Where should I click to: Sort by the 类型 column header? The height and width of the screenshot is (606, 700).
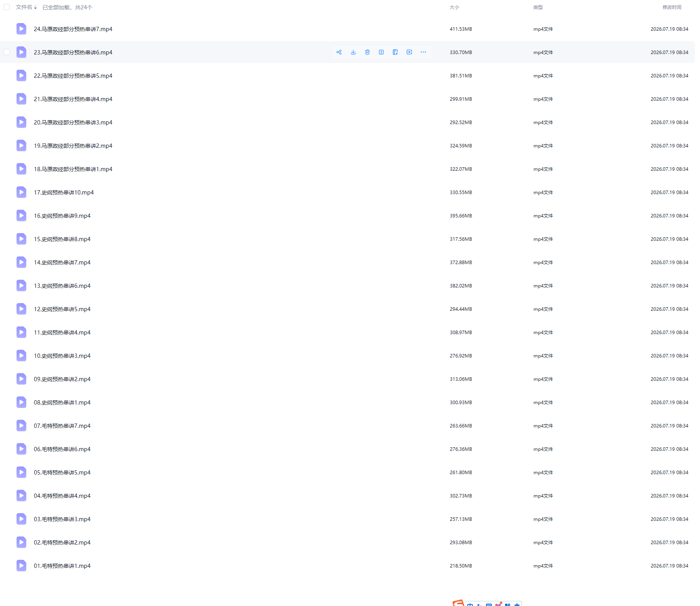pos(538,7)
